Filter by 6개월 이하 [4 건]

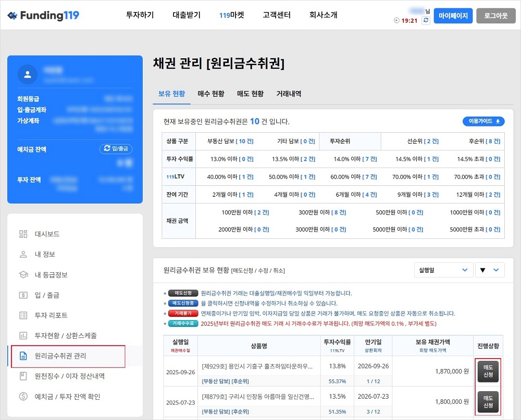[x=356, y=195]
